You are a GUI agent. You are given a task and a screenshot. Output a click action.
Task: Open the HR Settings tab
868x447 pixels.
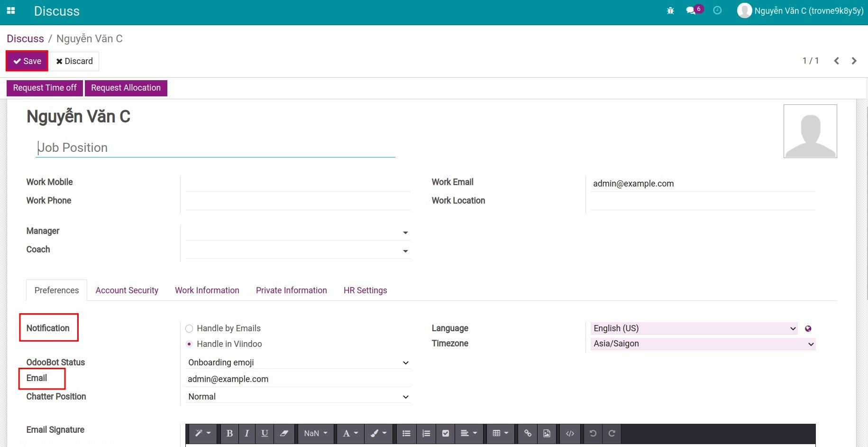(x=365, y=290)
